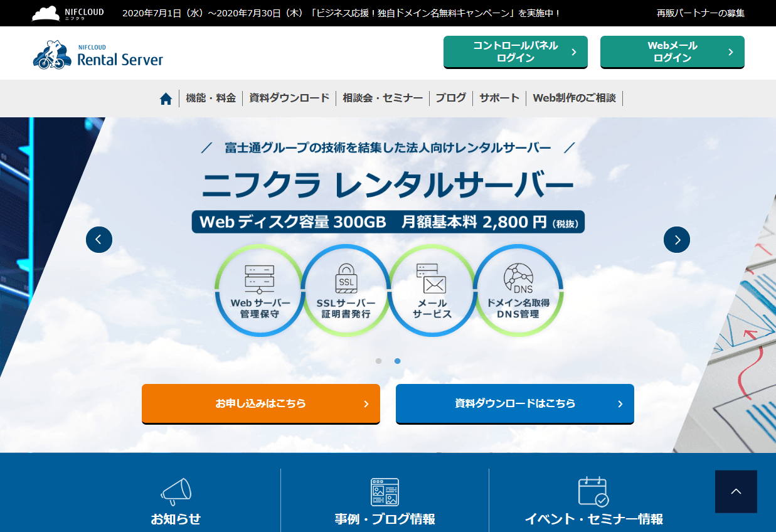Select the second carousel dot

click(397, 361)
